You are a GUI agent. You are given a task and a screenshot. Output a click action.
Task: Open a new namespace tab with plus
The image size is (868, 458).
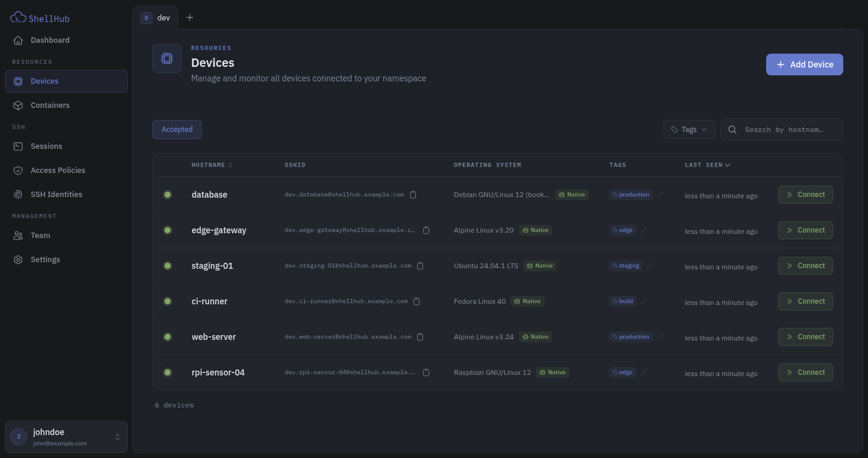click(190, 17)
